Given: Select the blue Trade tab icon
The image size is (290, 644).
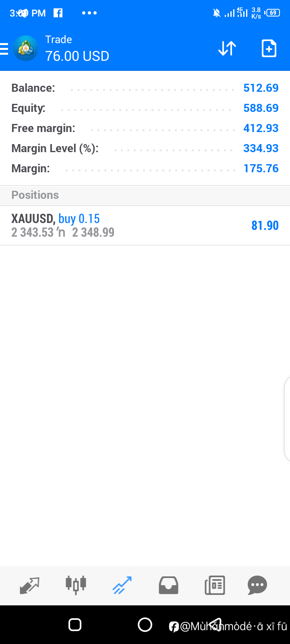Looking at the screenshot, I should pyautogui.click(x=122, y=585).
